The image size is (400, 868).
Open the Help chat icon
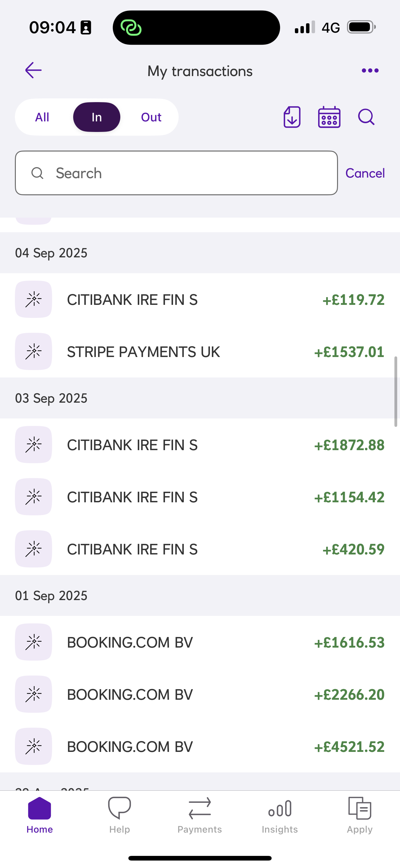(119, 809)
